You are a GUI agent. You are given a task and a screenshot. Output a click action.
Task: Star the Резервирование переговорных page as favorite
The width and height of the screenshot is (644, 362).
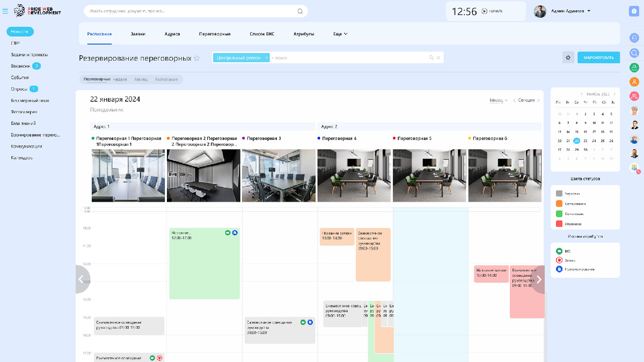tap(197, 58)
